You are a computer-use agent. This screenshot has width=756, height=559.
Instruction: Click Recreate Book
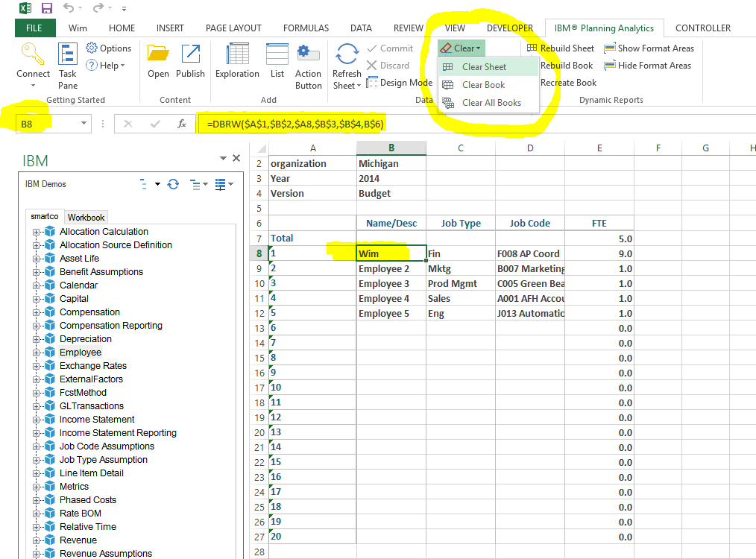(x=568, y=83)
